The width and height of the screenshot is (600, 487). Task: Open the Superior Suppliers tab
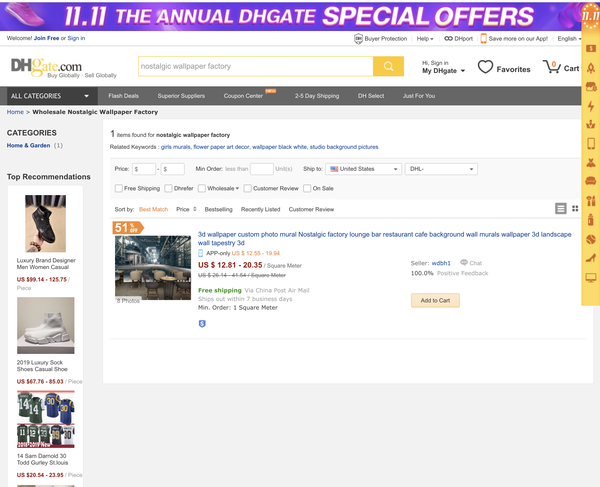181,96
